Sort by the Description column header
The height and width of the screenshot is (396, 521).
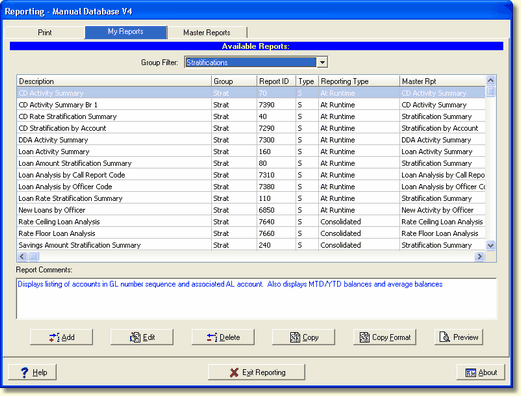tap(114, 81)
